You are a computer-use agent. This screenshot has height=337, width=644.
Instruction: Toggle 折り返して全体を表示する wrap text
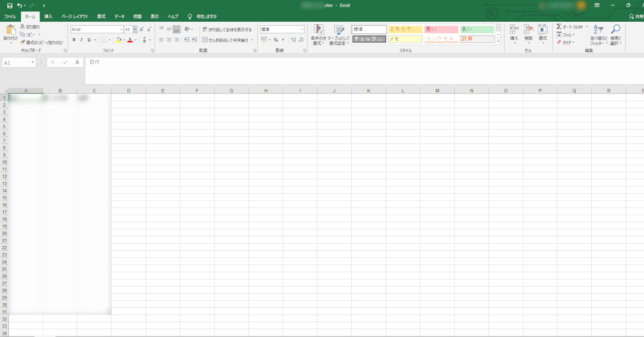[x=227, y=30]
